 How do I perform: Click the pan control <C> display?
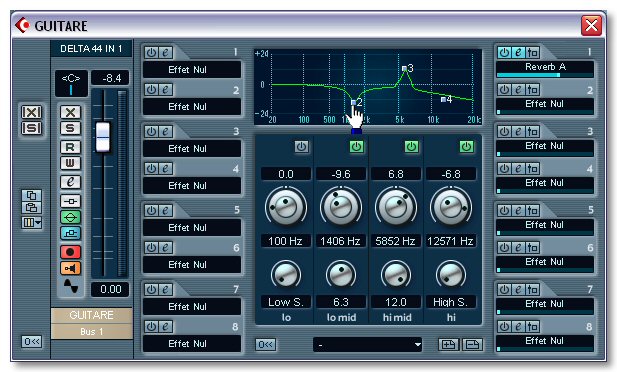tap(71, 83)
